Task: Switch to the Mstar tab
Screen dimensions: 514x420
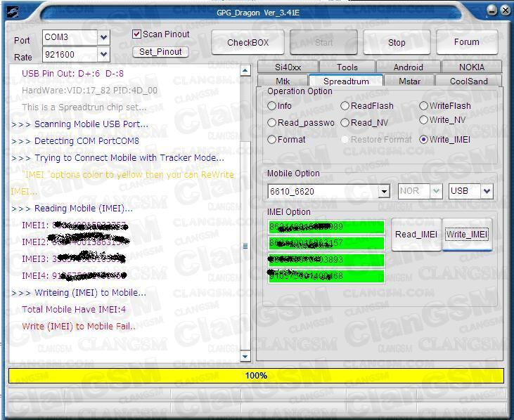Action: click(x=409, y=81)
